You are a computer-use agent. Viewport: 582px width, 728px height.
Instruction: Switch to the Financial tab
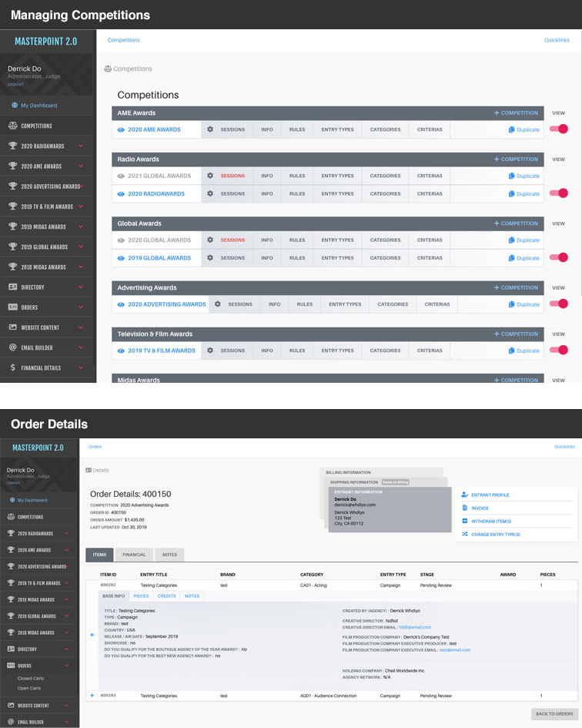coord(134,554)
